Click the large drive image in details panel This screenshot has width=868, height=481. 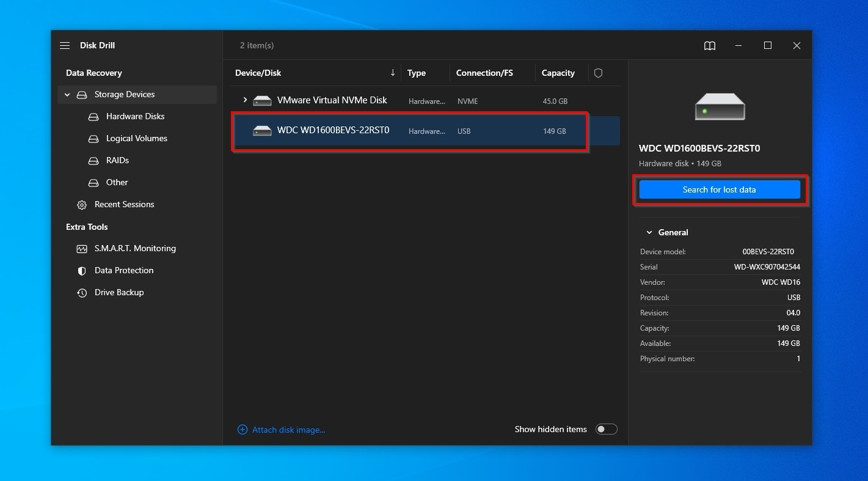click(x=720, y=106)
